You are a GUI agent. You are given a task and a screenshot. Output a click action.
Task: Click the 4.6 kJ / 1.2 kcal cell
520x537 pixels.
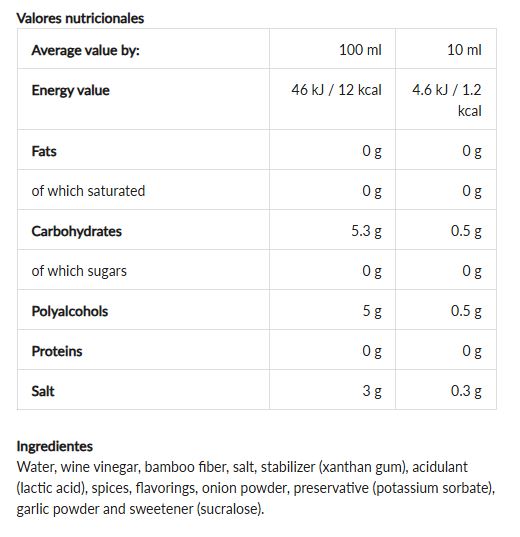click(447, 100)
